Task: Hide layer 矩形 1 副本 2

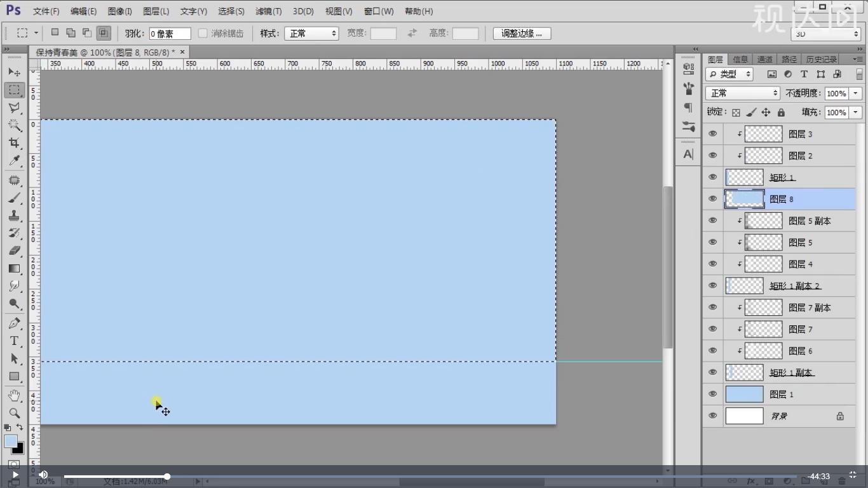Action: click(712, 285)
